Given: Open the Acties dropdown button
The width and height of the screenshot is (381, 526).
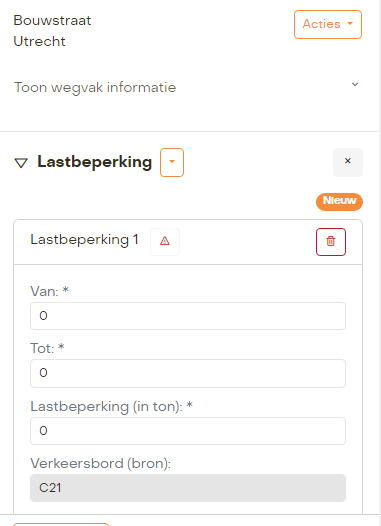Looking at the screenshot, I should point(328,24).
